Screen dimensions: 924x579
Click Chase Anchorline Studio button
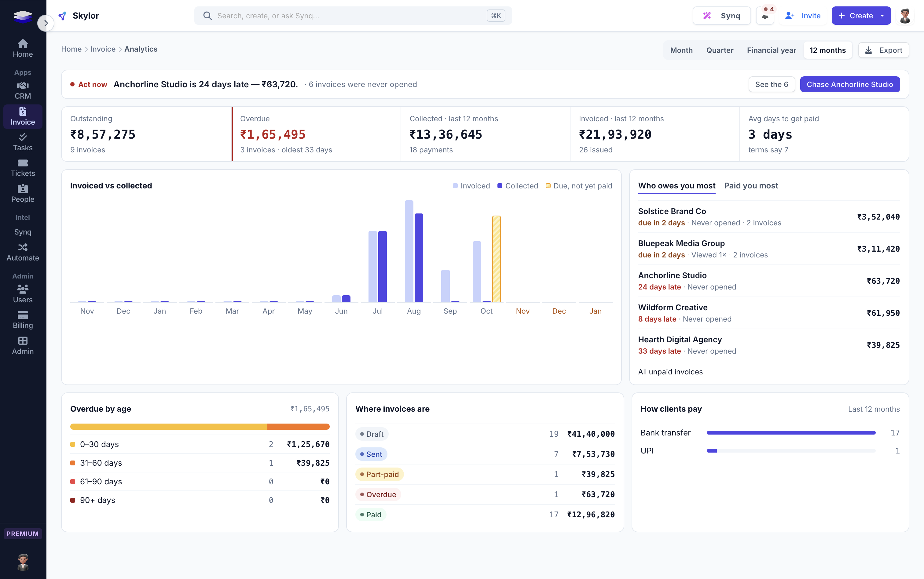click(850, 84)
